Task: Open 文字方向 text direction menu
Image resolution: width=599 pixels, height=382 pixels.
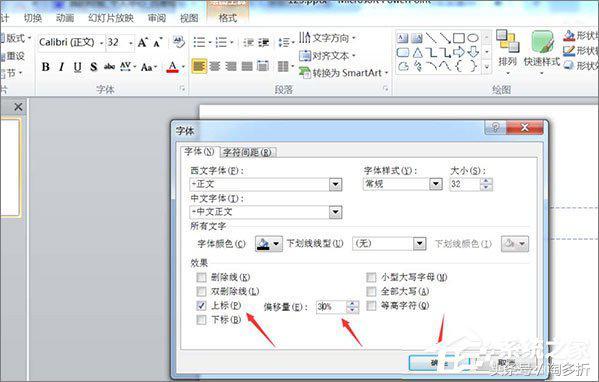Action: (x=327, y=38)
